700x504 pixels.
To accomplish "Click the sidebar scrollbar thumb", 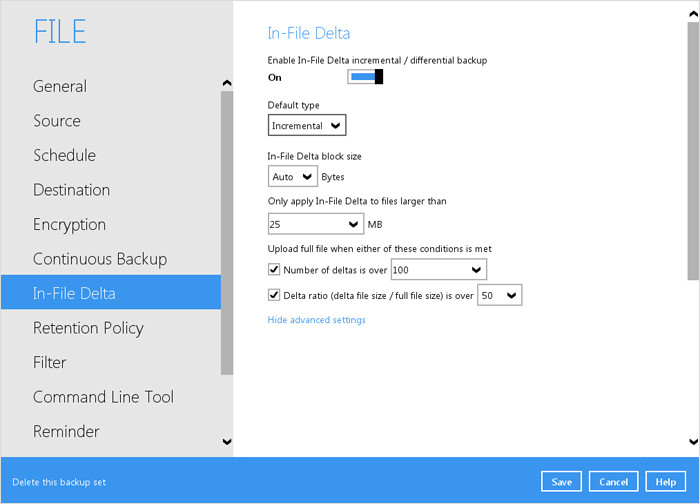I will pos(227,233).
